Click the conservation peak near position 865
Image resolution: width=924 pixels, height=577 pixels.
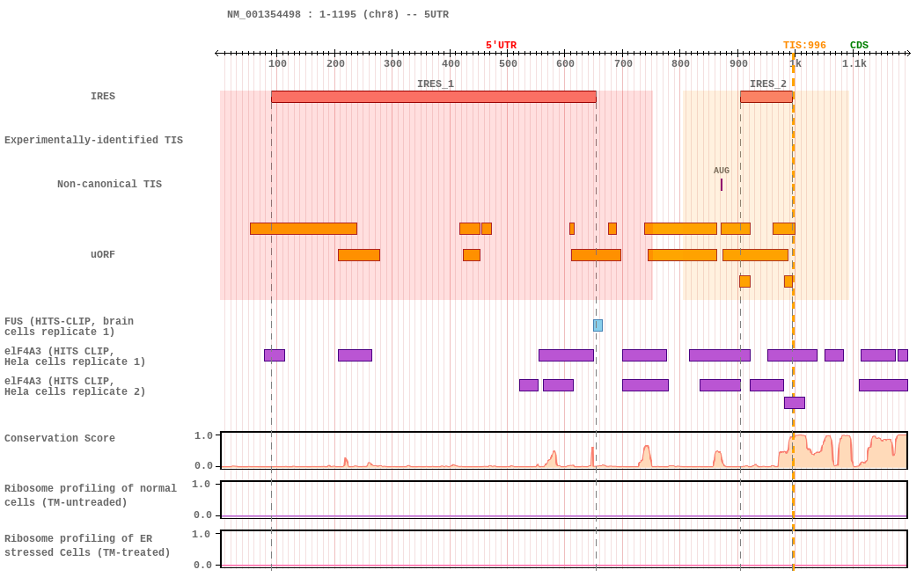(x=717, y=458)
